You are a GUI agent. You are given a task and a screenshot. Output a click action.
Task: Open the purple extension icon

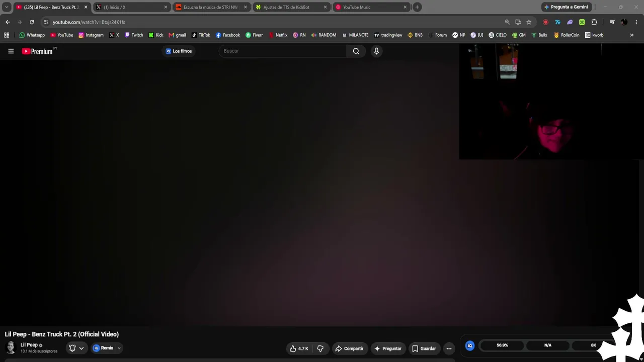pyautogui.click(x=570, y=22)
